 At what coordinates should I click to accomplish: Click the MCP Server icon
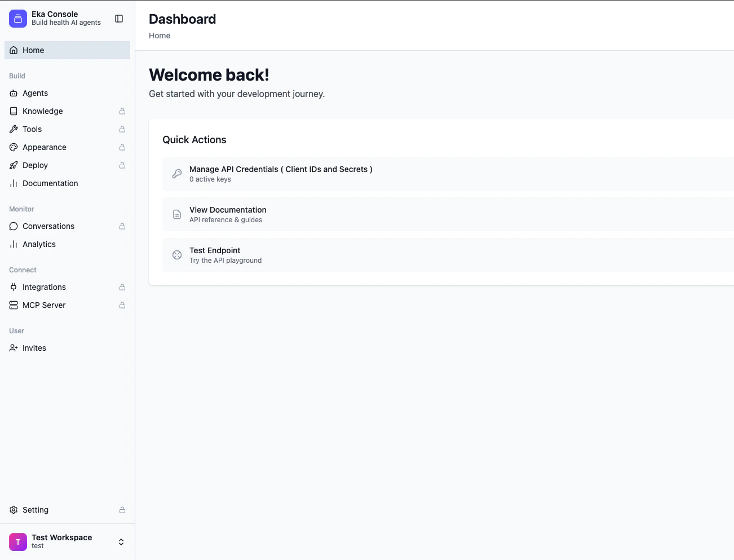13,305
